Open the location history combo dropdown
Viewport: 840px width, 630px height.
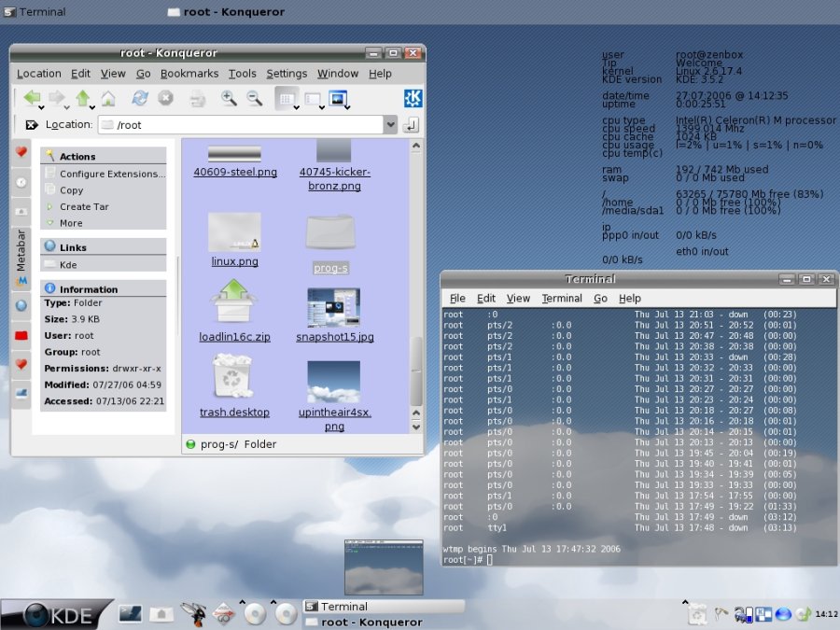390,125
